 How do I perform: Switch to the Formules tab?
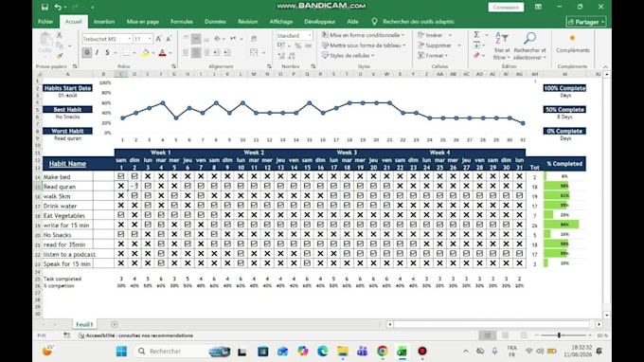pos(182,22)
